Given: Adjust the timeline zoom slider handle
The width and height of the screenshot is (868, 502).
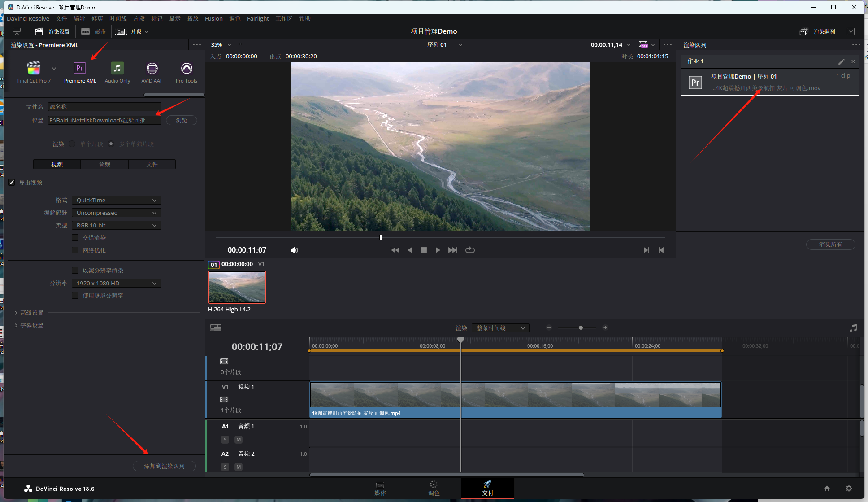Looking at the screenshot, I should [581, 328].
